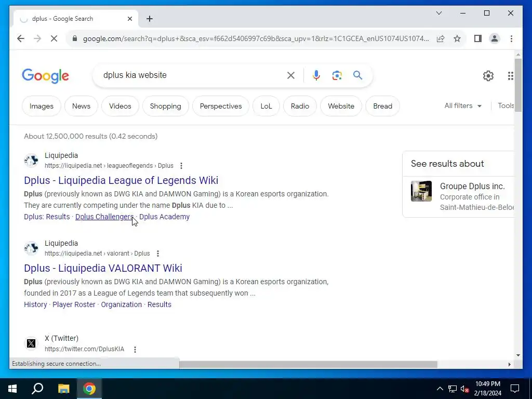532x399 pixels.
Task: Open the Chrome side panel
Action: click(478, 38)
